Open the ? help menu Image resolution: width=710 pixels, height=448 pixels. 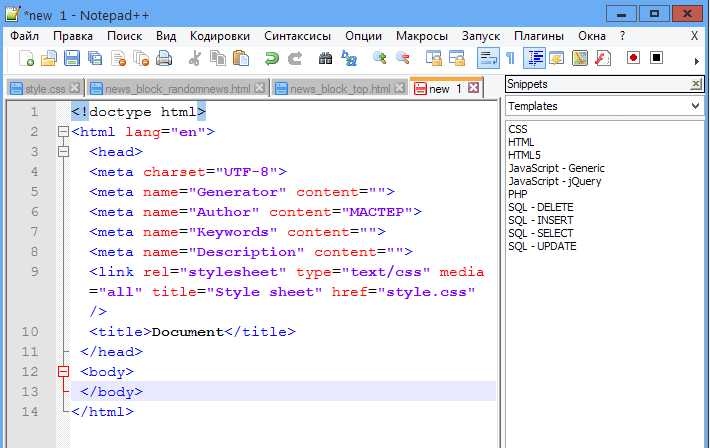(623, 36)
